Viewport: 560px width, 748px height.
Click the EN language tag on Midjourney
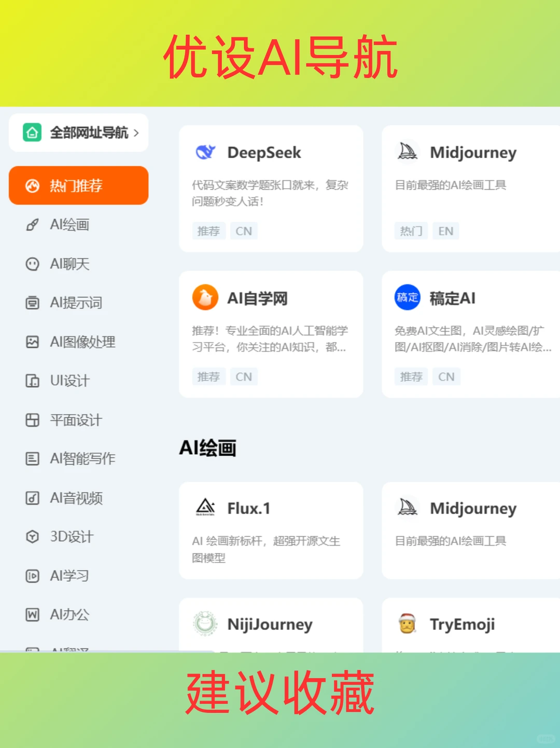point(445,231)
